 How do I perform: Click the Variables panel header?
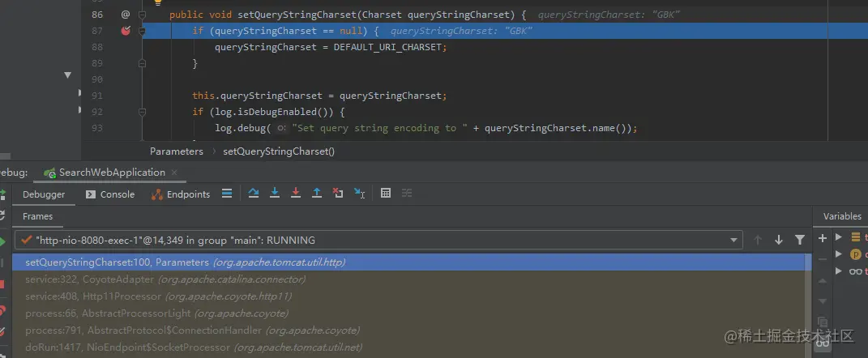coord(842,216)
